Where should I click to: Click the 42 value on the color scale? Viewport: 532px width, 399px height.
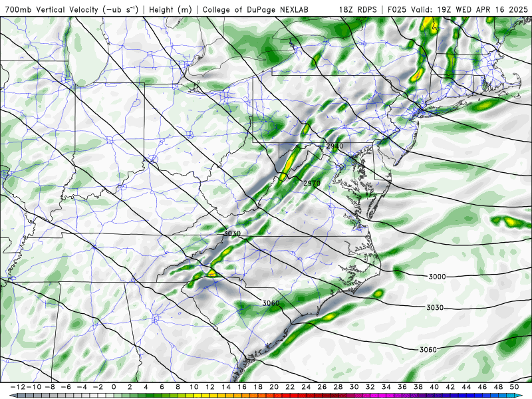(x=450, y=387)
